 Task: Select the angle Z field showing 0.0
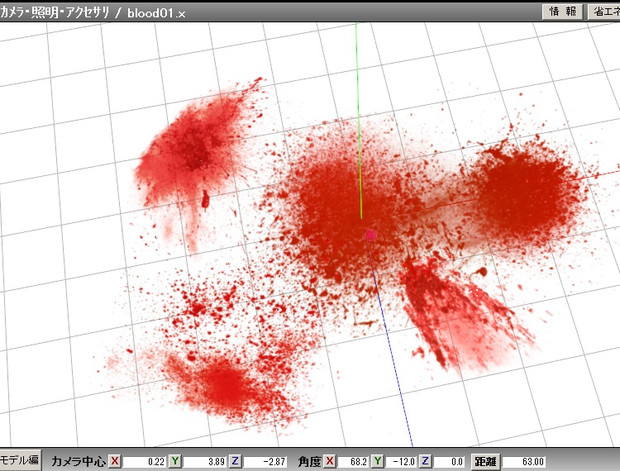[449, 461]
